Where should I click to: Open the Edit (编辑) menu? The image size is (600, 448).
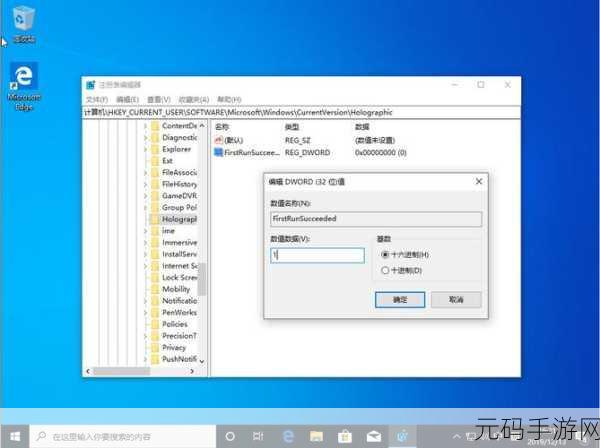127,99
